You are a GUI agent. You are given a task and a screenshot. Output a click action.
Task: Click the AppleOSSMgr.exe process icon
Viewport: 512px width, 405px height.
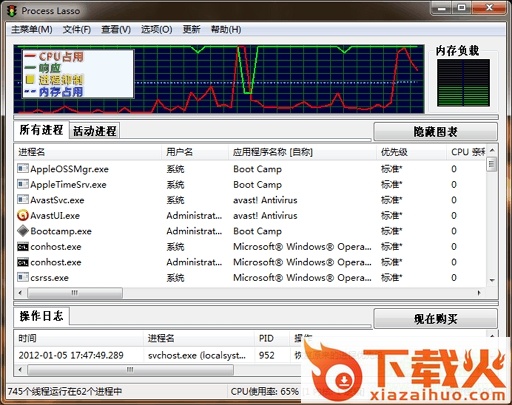[x=23, y=168]
